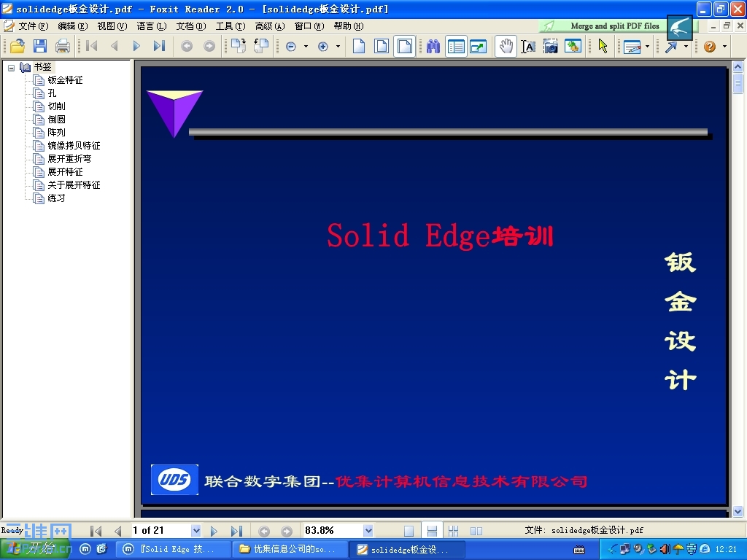Screen dimensions: 747x560
Task: Go to first page in top toolbar
Action: tap(91, 46)
